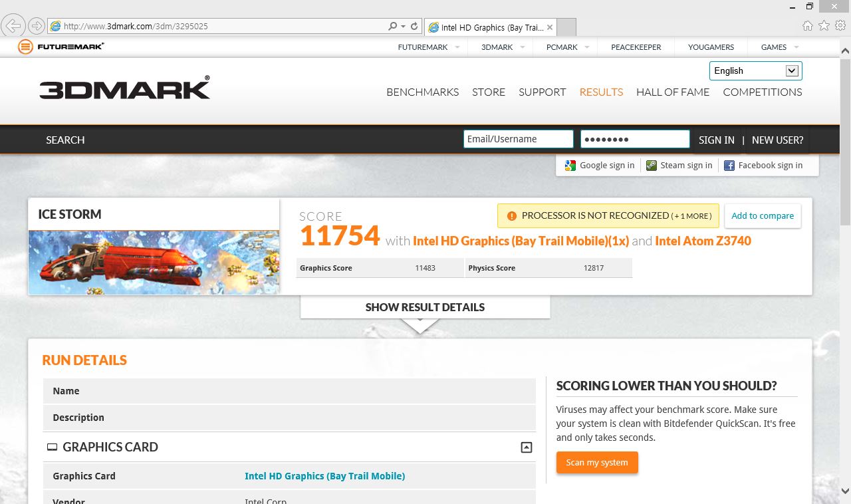Click Email/Username input field

pyautogui.click(x=519, y=139)
